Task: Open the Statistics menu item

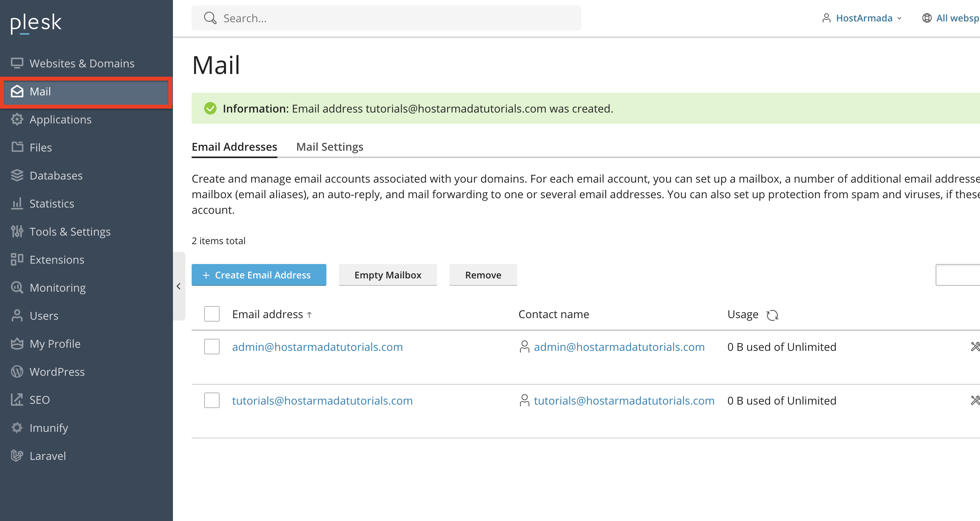Action: pyautogui.click(x=86, y=203)
